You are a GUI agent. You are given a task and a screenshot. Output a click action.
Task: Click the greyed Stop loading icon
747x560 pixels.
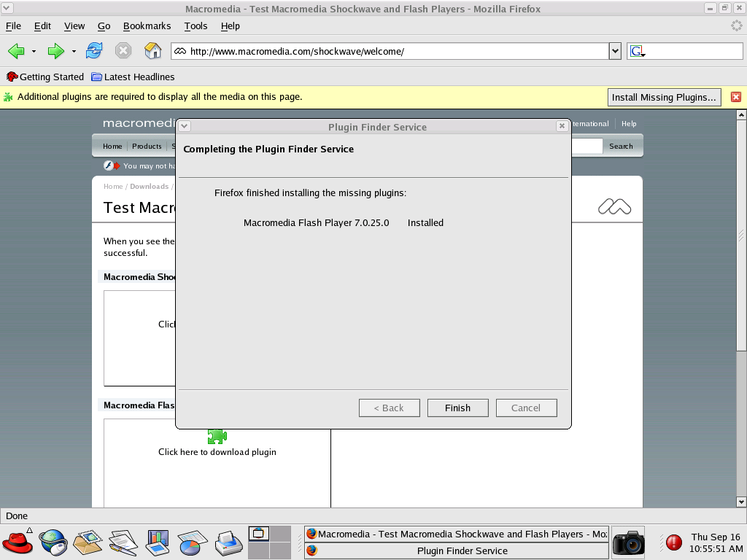(x=123, y=50)
